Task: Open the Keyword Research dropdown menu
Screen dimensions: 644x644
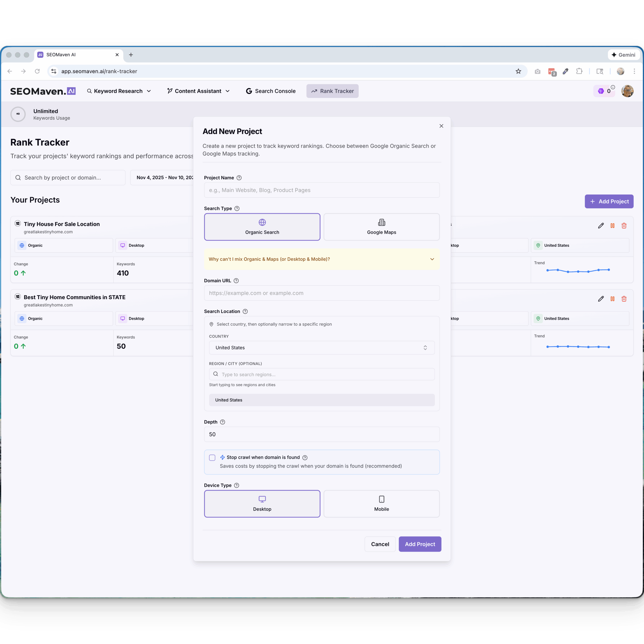Action: 119,91
